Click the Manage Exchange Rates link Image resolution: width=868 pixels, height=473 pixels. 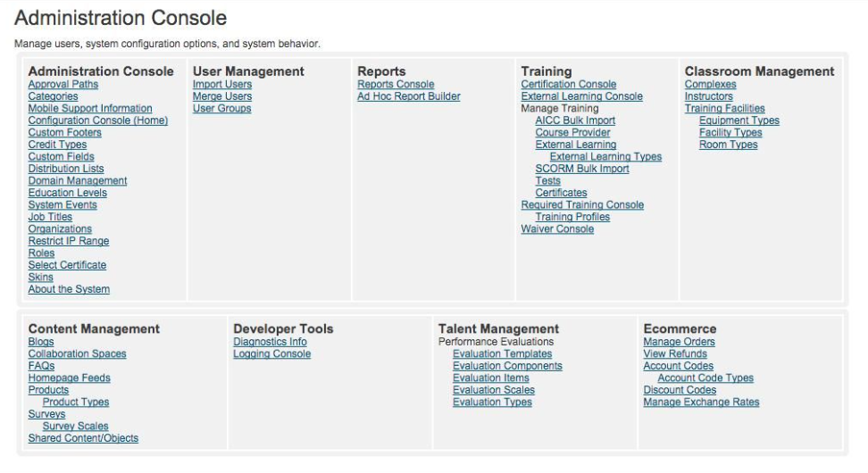pyautogui.click(x=701, y=402)
